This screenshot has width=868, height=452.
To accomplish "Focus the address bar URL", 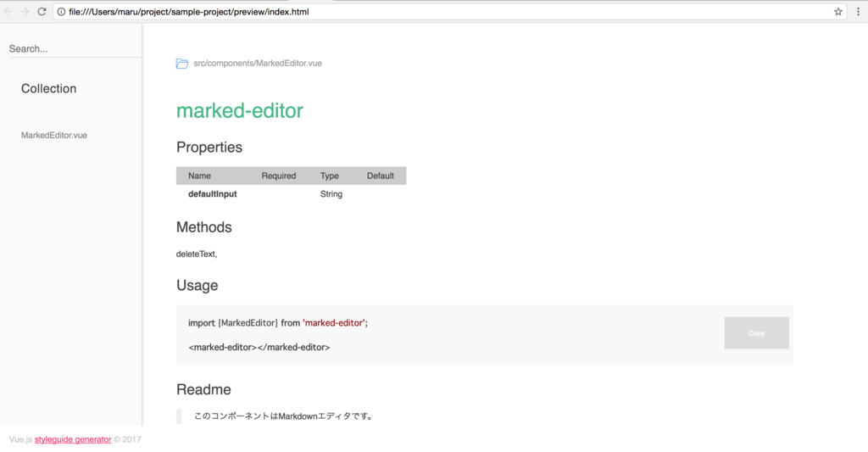I will pyautogui.click(x=189, y=12).
